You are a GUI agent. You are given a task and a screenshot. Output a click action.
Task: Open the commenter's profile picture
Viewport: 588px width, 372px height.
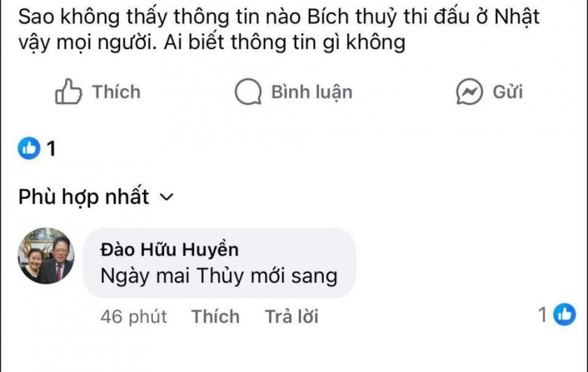click(46, 256)
